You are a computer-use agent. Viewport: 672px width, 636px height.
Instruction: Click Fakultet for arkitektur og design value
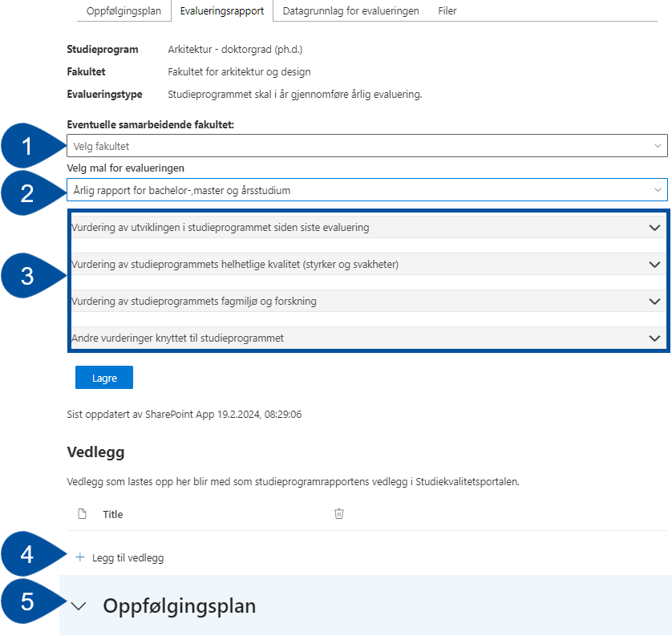coord(239,72)
